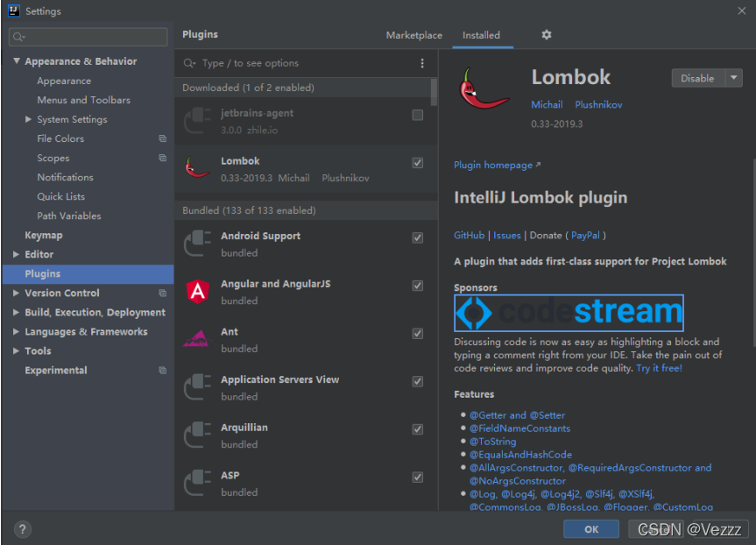
Task: Click the Michail author link
Action: pos(547,104)
